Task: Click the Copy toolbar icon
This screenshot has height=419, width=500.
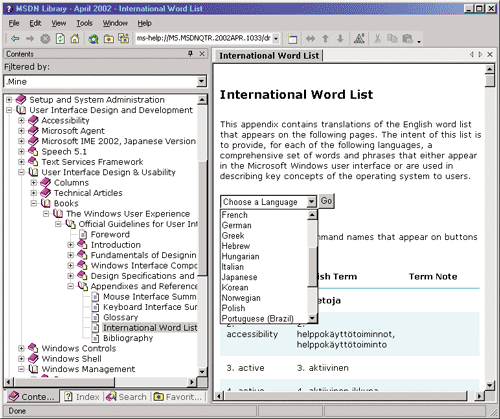Action: tap(392, 39)
